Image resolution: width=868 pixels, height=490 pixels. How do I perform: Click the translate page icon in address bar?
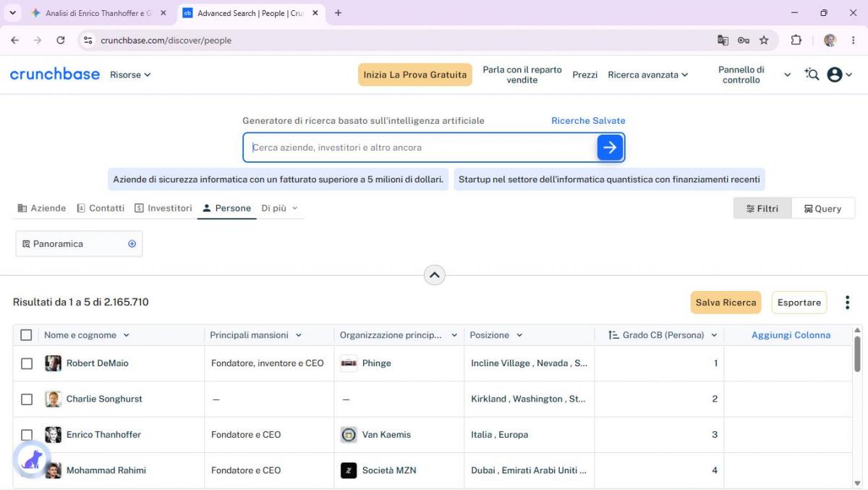pyautogui.click(x=723, y=41)
